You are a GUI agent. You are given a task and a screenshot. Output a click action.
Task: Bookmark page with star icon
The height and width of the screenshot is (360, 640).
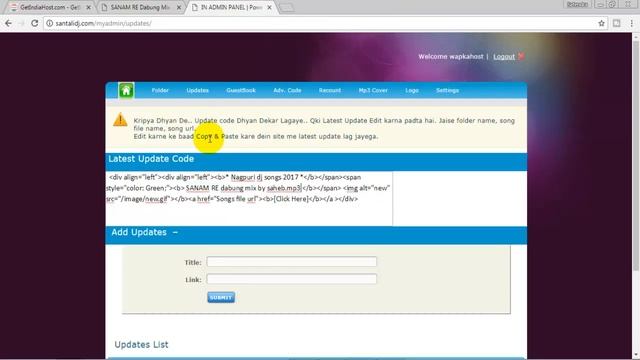[x=601, y=23]
